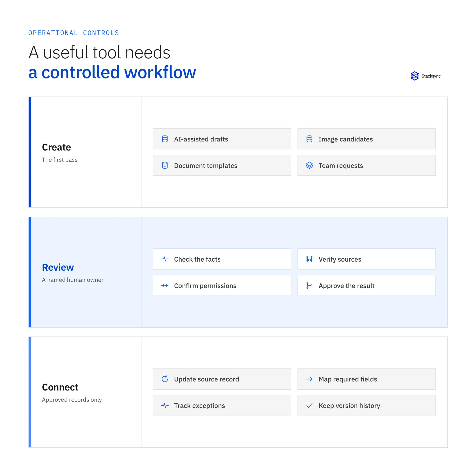The image size is (476, 476).
Task: Click the OPERATIONAL CONTROLS overline text
Action: click(74, 33)
